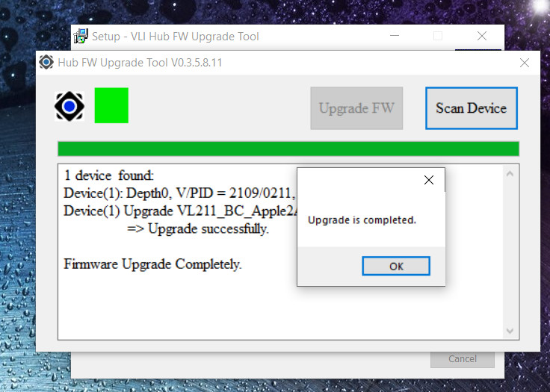Screen dimensions: 550x392
Task: Click Cancel in the Setup window
Action: (463, 359)
